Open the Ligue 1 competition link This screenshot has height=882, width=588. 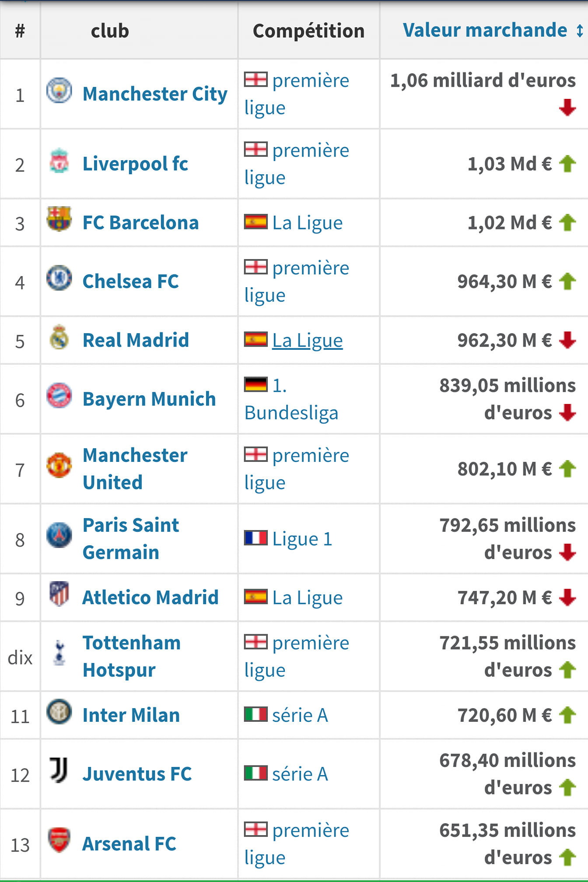[302, 539]
